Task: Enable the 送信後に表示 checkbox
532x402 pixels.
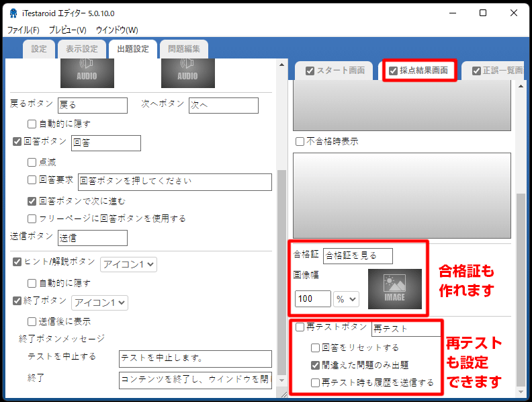Action: (32, 321)
